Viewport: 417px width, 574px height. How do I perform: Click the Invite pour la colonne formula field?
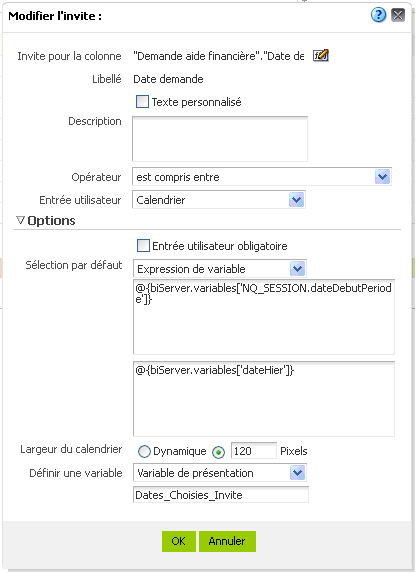tap(219, 56)
